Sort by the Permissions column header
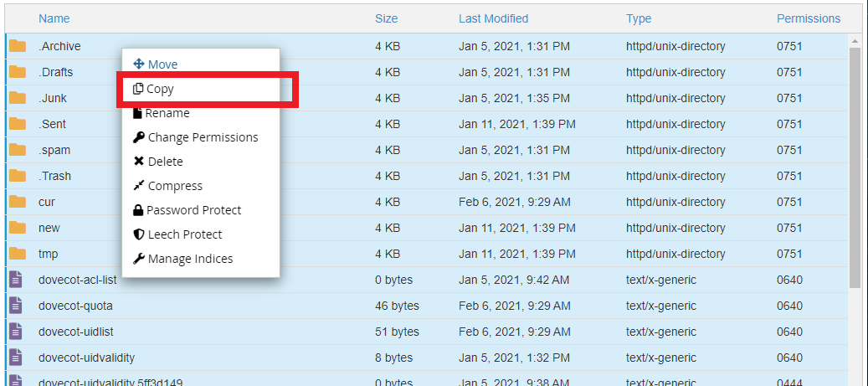Screen dimensions: 868x386 (x=809, y=18)
